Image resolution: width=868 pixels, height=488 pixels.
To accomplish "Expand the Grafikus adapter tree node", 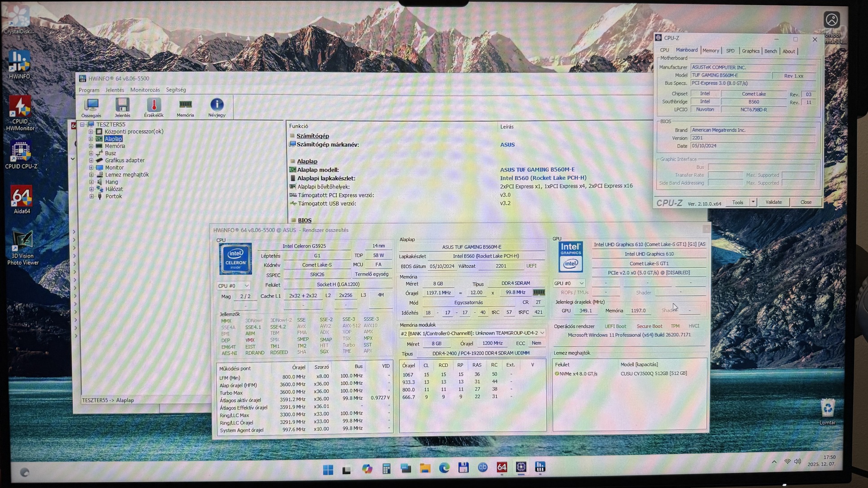I will [x=91, y=160].
